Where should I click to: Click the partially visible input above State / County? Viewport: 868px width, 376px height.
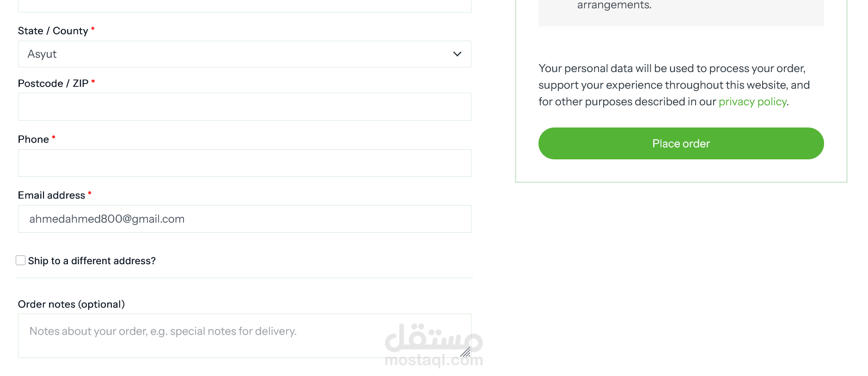(245, 6)
